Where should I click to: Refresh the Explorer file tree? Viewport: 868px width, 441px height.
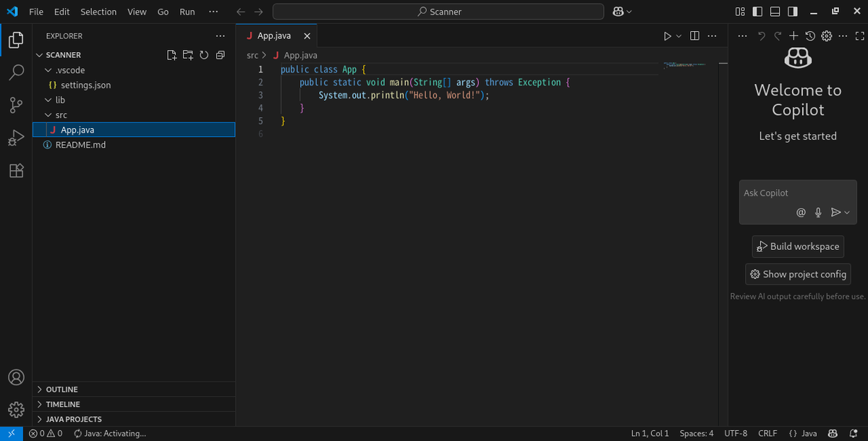pyautogui.click(x=204, y=55)
